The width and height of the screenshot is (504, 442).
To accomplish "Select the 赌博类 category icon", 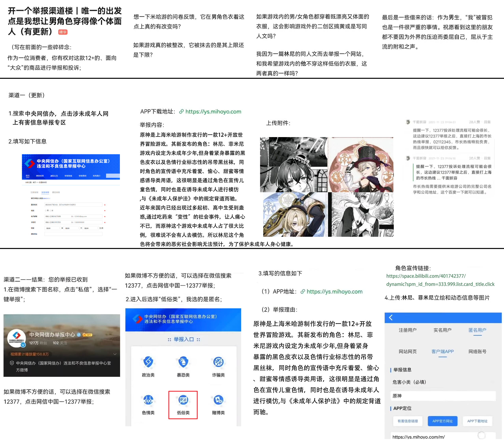I will coord(218,400).
